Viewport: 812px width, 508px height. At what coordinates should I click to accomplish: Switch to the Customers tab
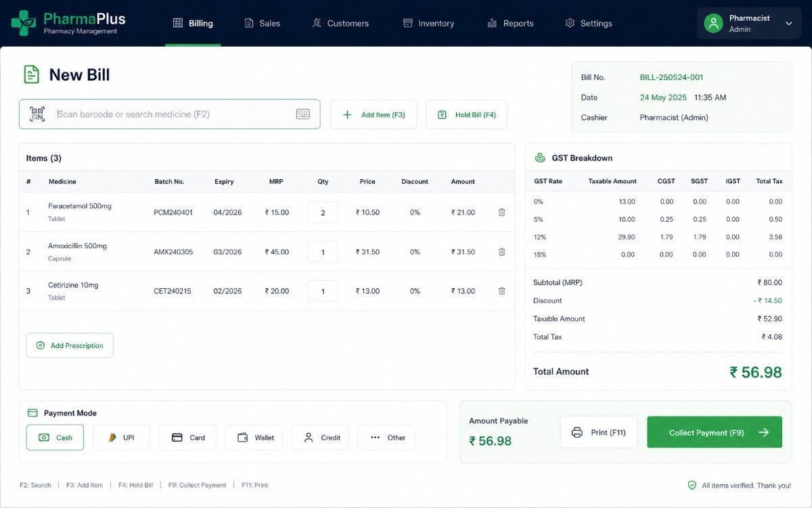(340, 23)
